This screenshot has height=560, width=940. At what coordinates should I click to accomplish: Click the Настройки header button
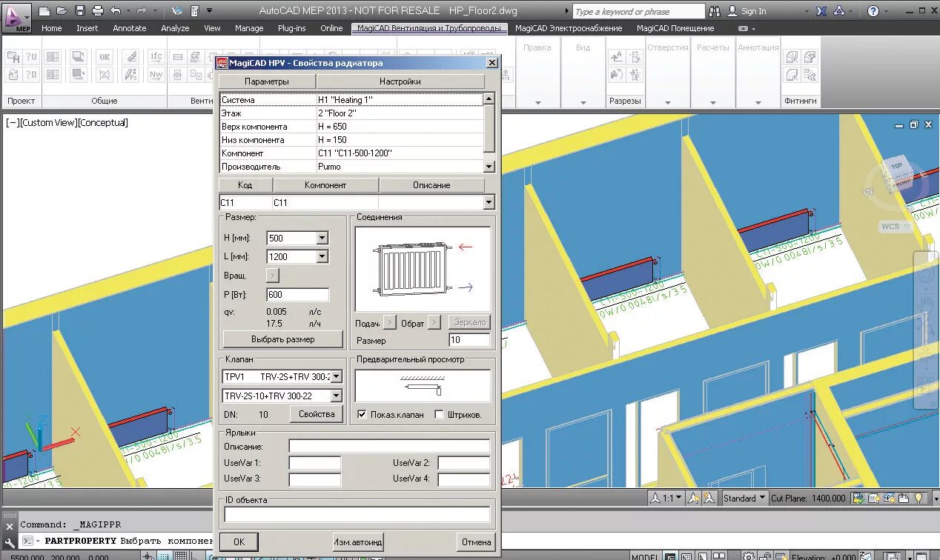coord(400,81)
